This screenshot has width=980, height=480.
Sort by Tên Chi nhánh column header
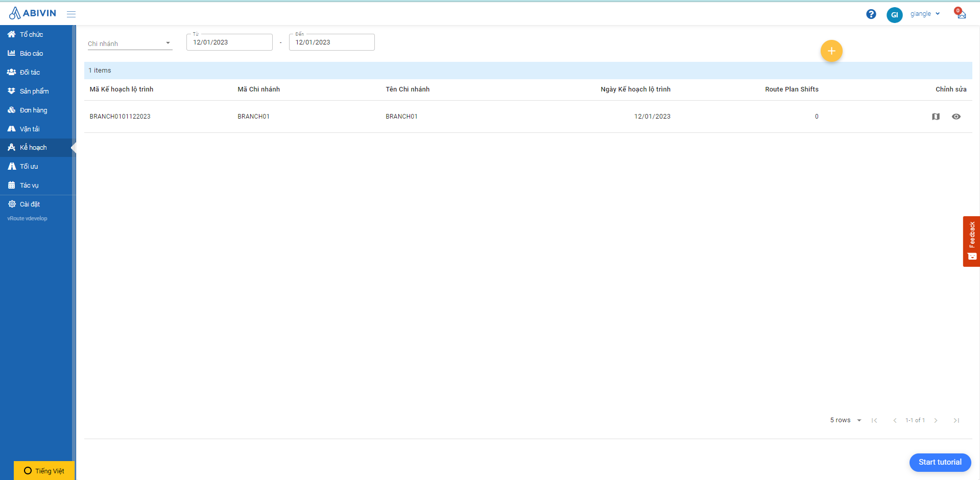click(x=408, y=89)
